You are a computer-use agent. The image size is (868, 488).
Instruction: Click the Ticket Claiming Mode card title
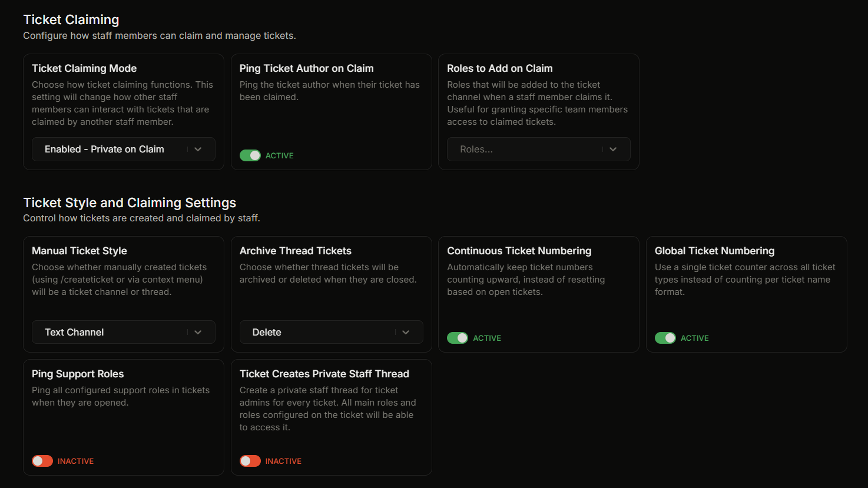pyautogui.click(x=84, y=68)
